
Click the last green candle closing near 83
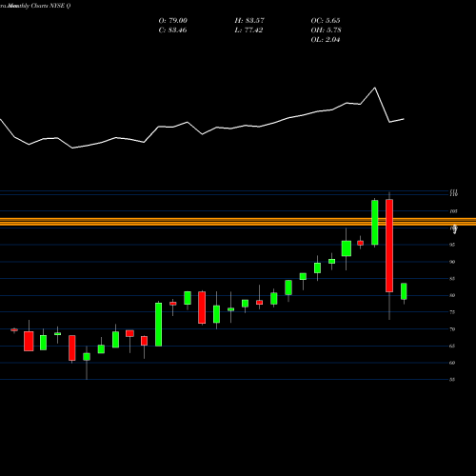click(404, 291)
